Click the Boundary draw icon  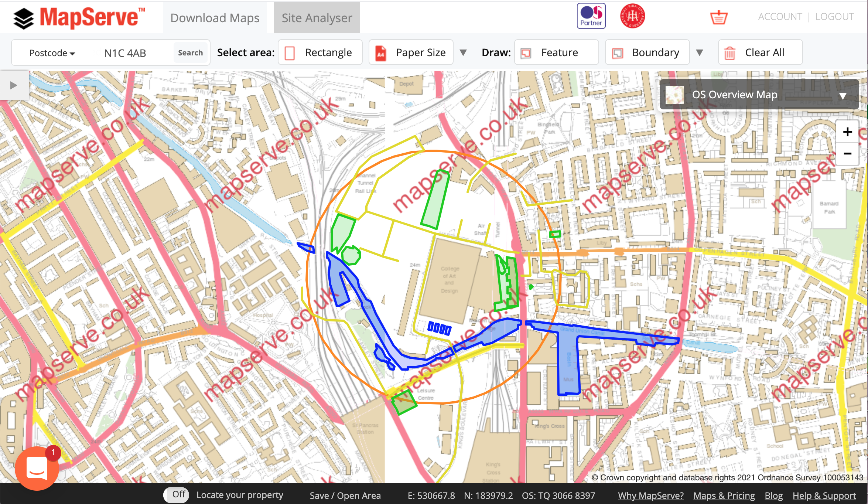[x=617, y=53]
